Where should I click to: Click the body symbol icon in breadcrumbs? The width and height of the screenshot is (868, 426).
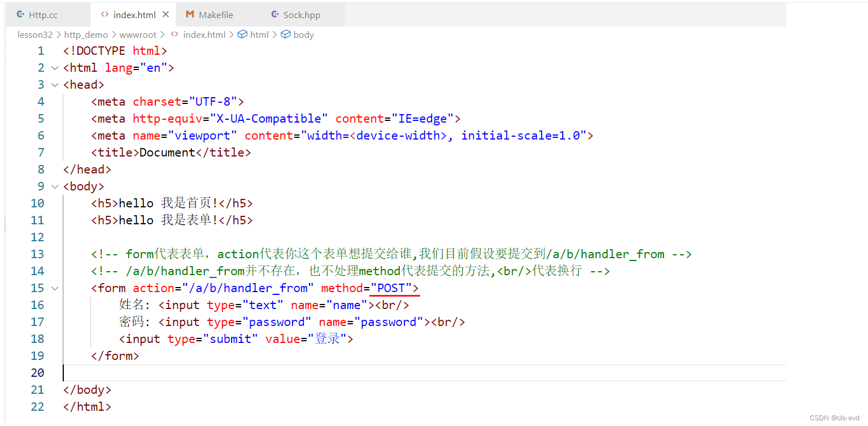pyautogui.click(x=286, y=34)
